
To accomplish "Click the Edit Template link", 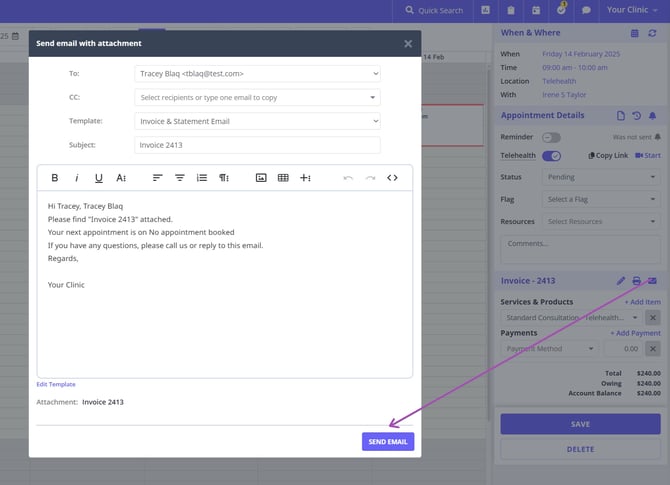I will point(56,384).
